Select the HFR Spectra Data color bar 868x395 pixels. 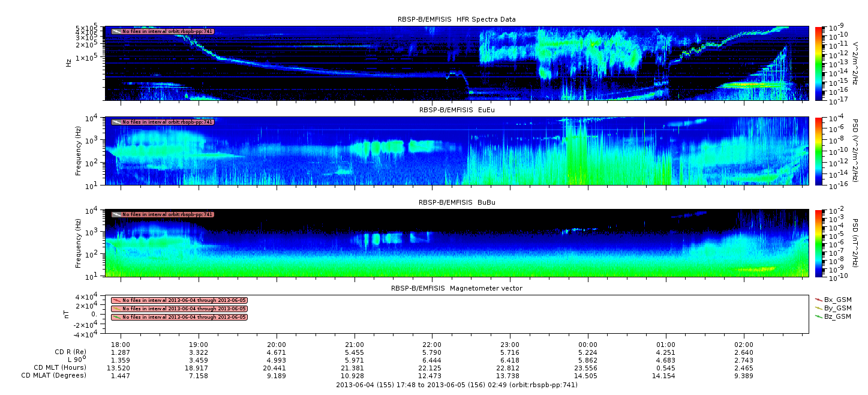point(818,63)
